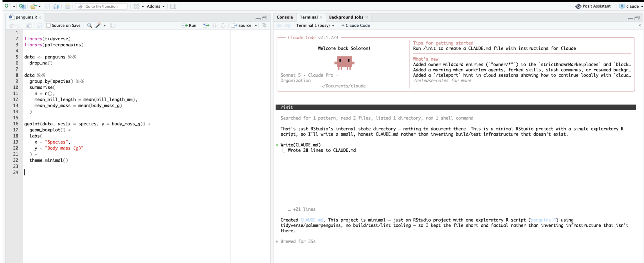Expand the code tools wand dropdown
The height and width of the screenshot is (263, 644).
[x=104, y=25]
